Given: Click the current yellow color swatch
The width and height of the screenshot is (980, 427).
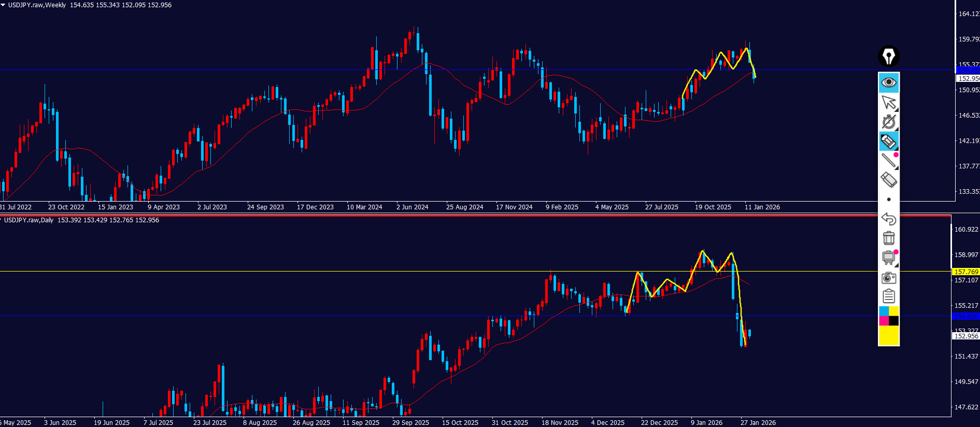Looking at the screenshot, I should click(888, 335).
